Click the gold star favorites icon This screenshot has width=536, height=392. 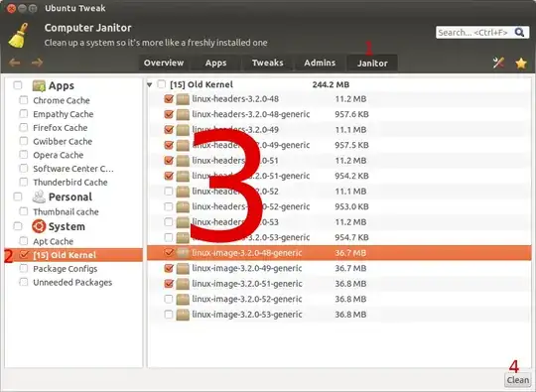(x=521, y=63)
